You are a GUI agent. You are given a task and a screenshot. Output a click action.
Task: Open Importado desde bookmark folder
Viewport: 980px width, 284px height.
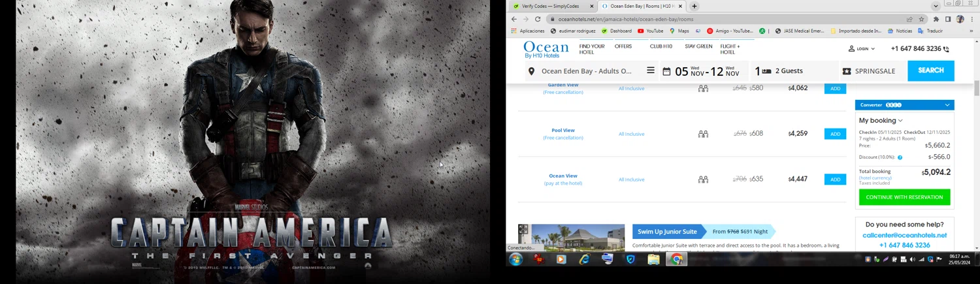pyautogui.click(x=855, y=31)
